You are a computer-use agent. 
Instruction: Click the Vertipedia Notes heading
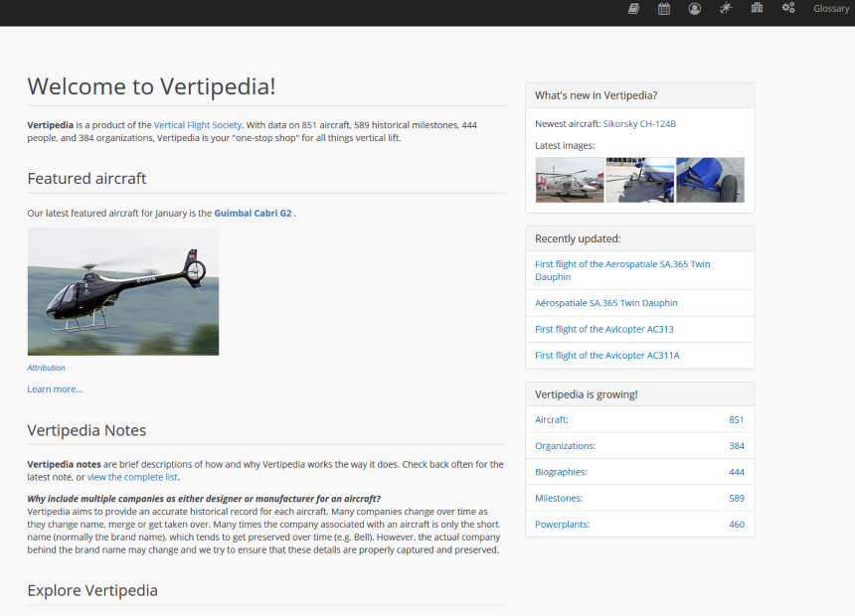point(86,430)
